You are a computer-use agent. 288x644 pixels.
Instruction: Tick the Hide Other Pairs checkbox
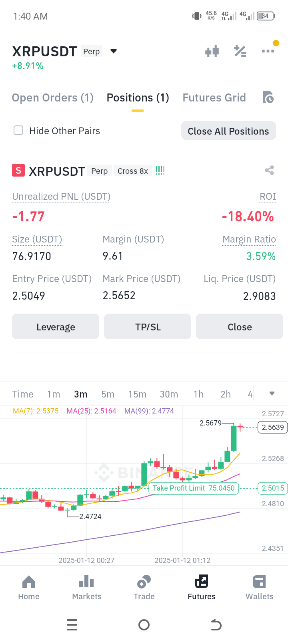click(x=18, y=131)
